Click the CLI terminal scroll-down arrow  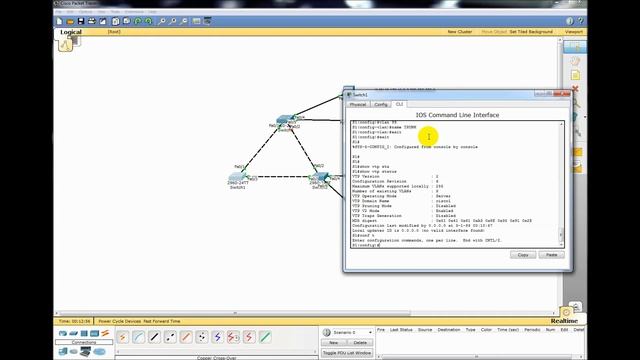561,244
